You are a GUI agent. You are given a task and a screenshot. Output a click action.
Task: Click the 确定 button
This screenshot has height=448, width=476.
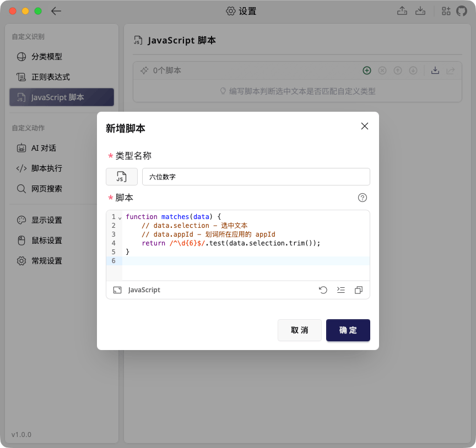(348, 330)
